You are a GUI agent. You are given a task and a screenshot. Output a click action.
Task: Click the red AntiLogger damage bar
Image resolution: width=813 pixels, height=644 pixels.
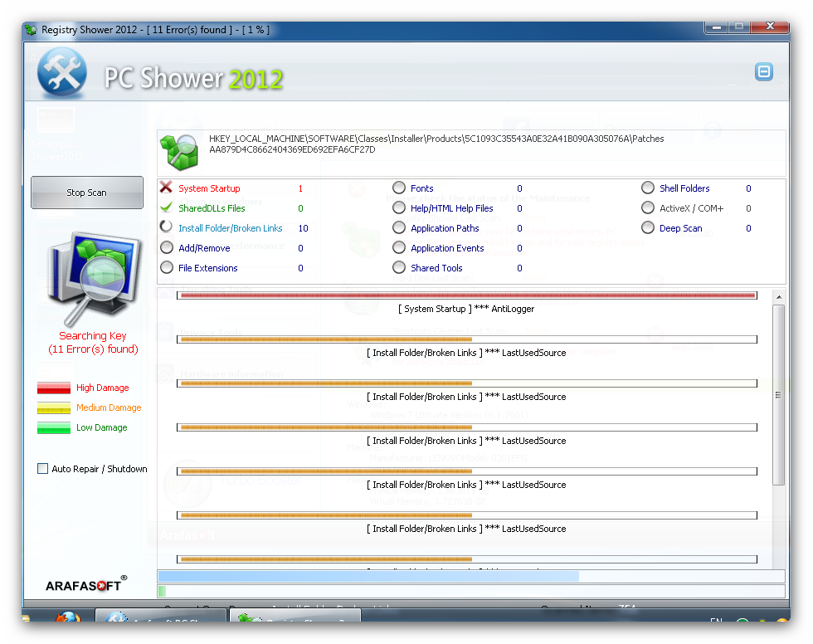[x=466, y=295]
